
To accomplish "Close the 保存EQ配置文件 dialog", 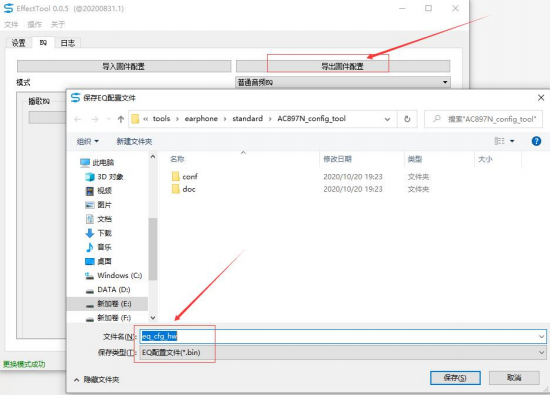I will point(541,98).
